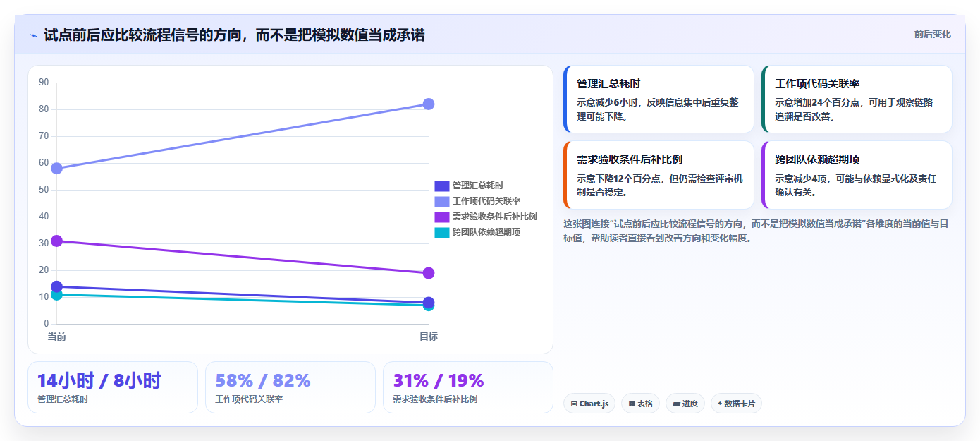Click the 工作项代码关联率 data point at 目标

[429, 104]
